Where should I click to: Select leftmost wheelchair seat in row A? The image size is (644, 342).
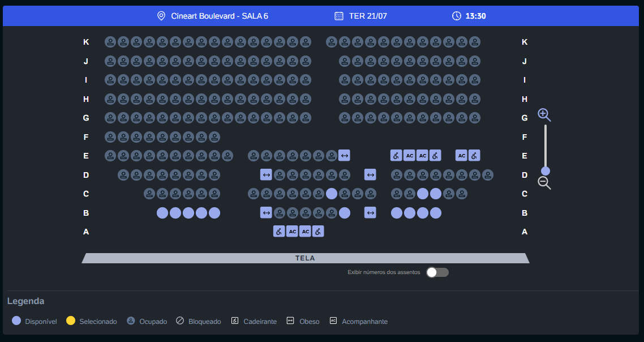[280, 232]
